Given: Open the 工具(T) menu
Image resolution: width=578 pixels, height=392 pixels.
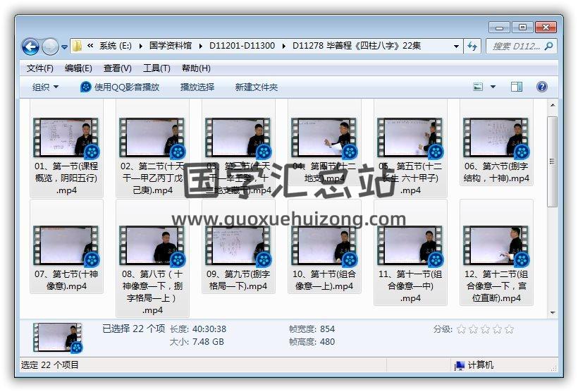Looking at the screenshot, I should tap(156, 68).
